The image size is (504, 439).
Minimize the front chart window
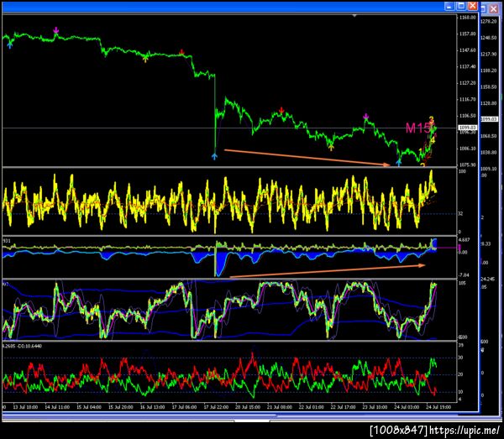(x=449, y=6)
